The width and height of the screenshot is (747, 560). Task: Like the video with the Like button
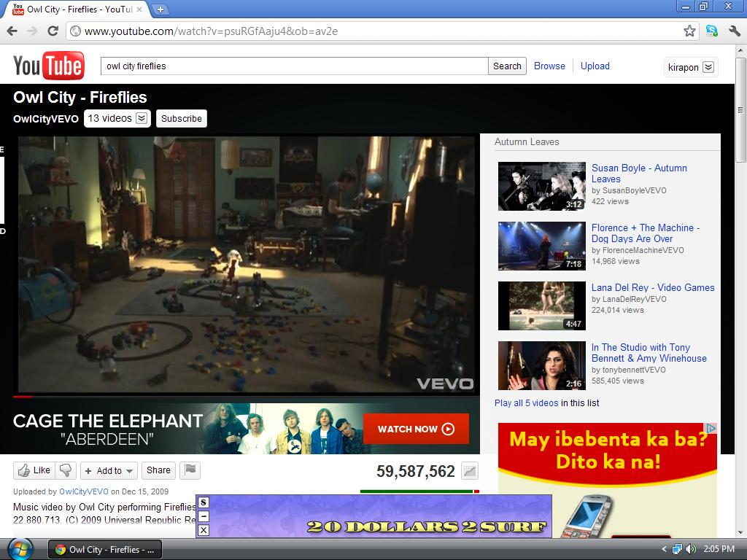point(34,470)
